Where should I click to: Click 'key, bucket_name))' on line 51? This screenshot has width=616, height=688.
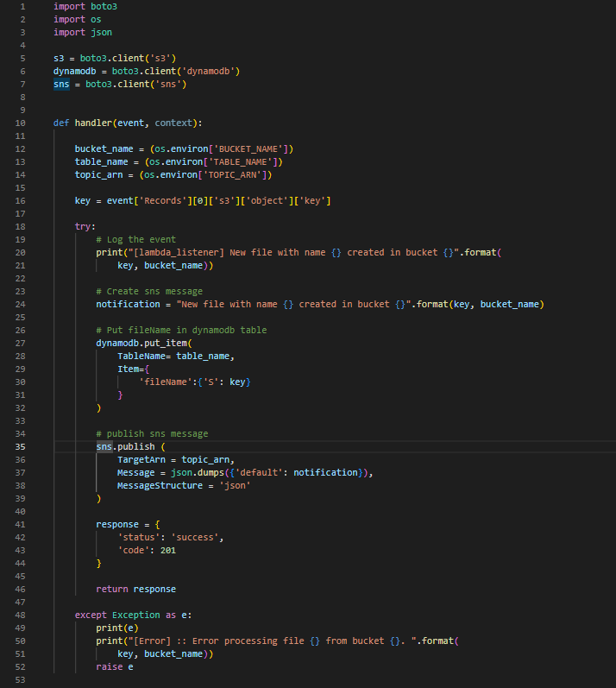166,653
